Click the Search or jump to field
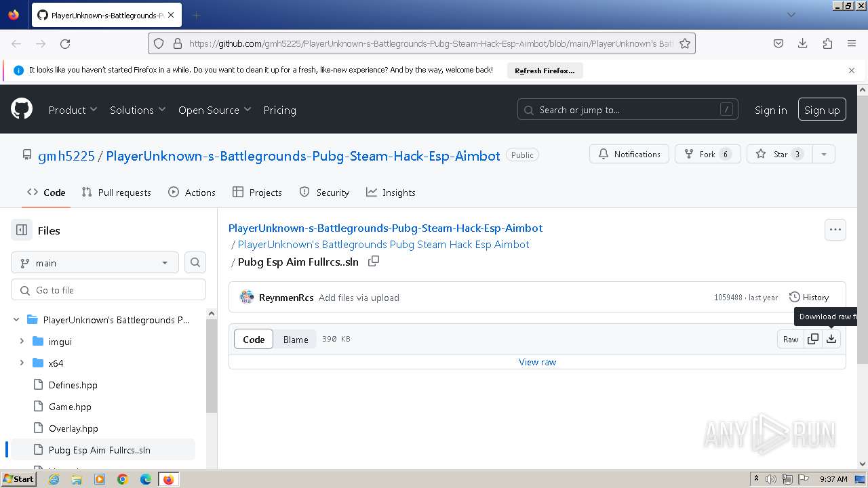868x488 pixels. (628, 110)
